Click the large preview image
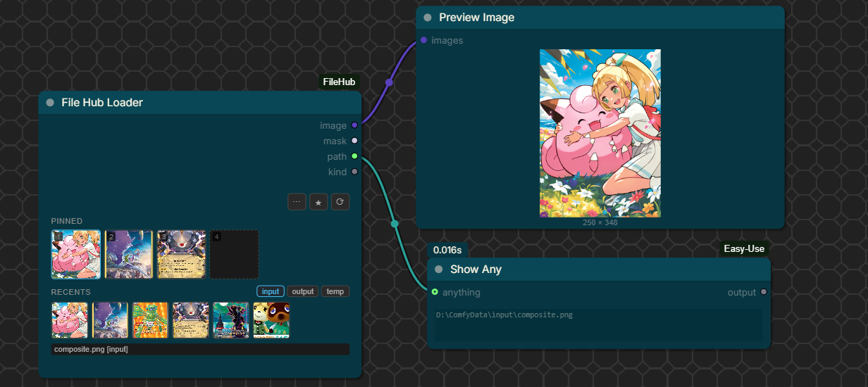 point(600,133)
